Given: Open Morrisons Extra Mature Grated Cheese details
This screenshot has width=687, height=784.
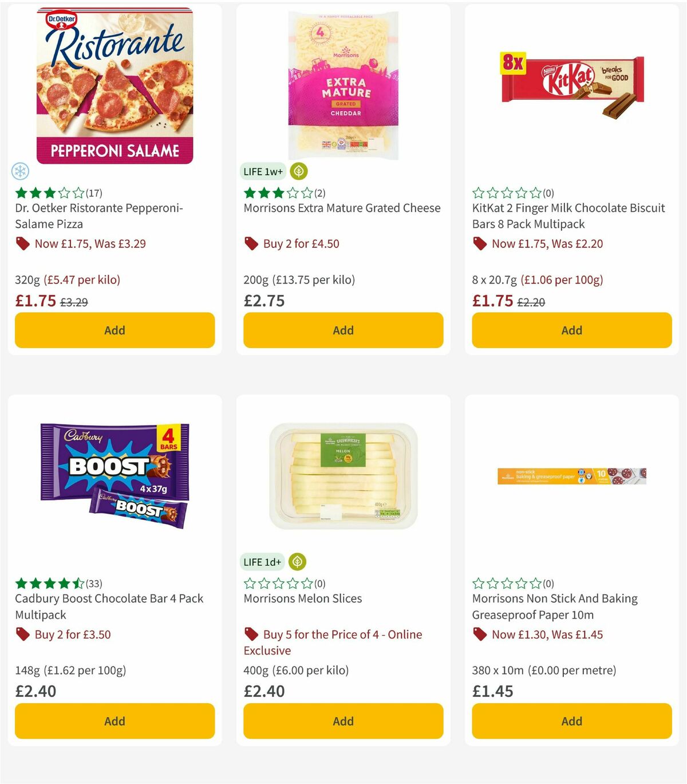Looking at the screenshot, I should click(x=342, y=208).
